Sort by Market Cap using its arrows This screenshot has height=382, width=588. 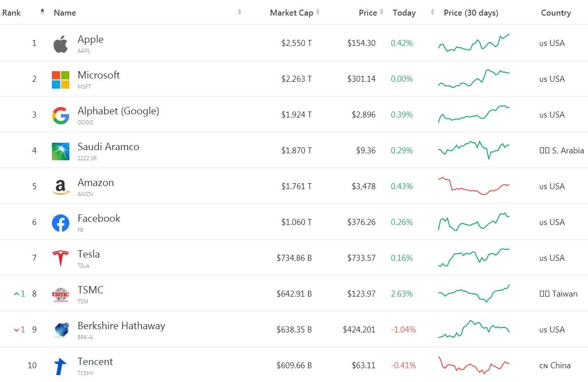coord(318,12)
